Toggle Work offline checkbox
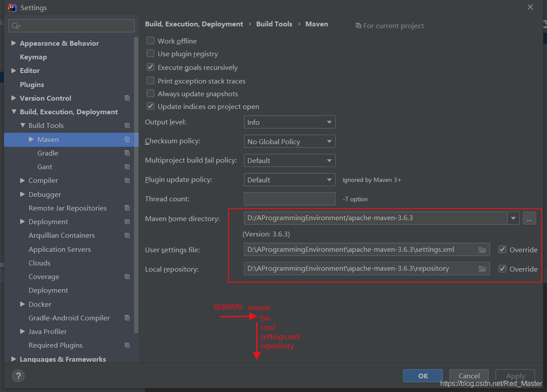Image resolution: width=547 pixels, height=392 pixels. tap(150, 40)
